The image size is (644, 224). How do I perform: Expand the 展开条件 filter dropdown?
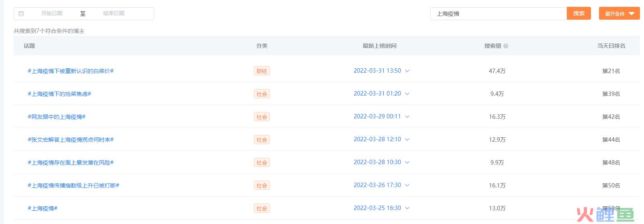[619, 14]
